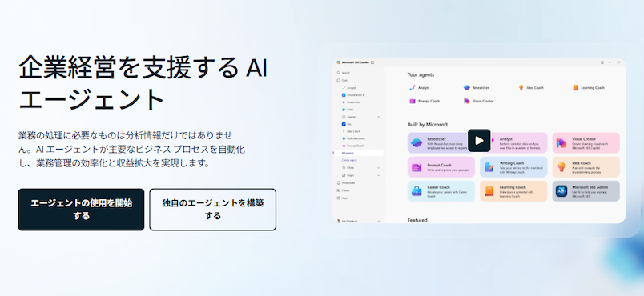Open Apps in the sidebar
The width and height of the screenshot is (644, 296).
coord(343,198)
